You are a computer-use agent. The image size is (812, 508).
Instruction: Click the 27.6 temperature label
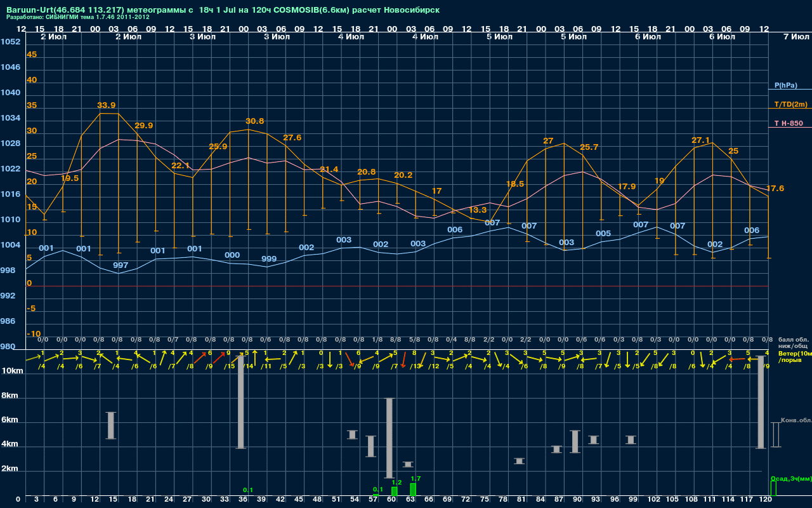point(292,138)
